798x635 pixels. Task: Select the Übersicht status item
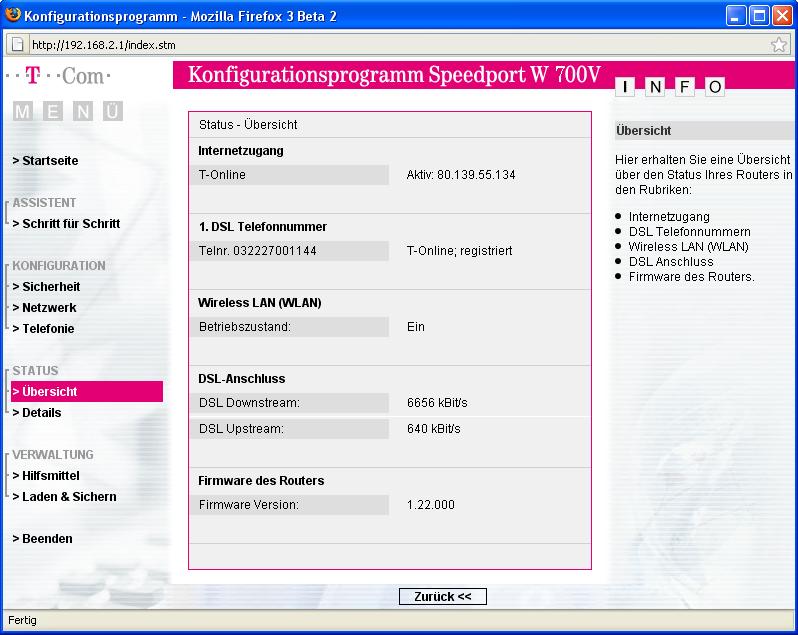[x=87, y=392]
